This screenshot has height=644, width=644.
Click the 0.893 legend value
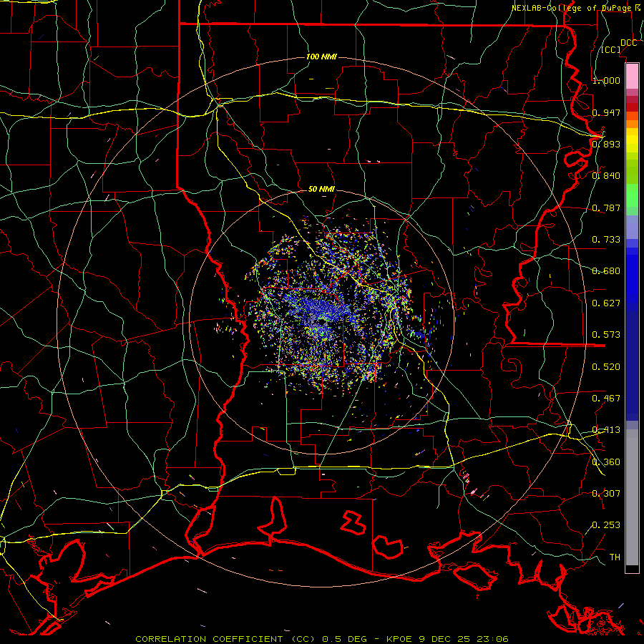pyautogui.click(x=606, y=144)
